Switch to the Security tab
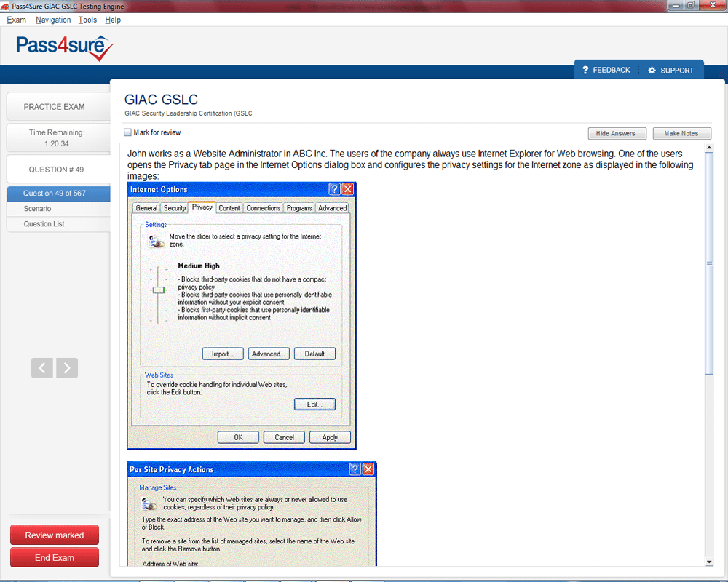 tap(175, 208)
